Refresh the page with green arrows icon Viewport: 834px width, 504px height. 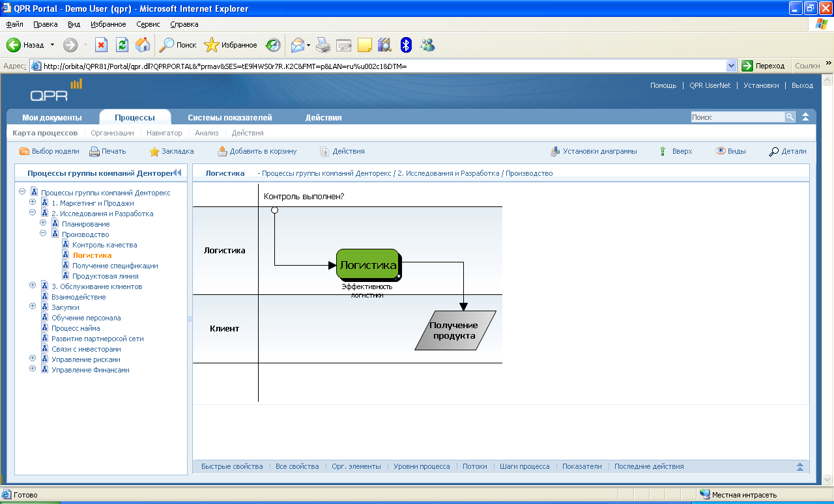[x=122, y=45]
